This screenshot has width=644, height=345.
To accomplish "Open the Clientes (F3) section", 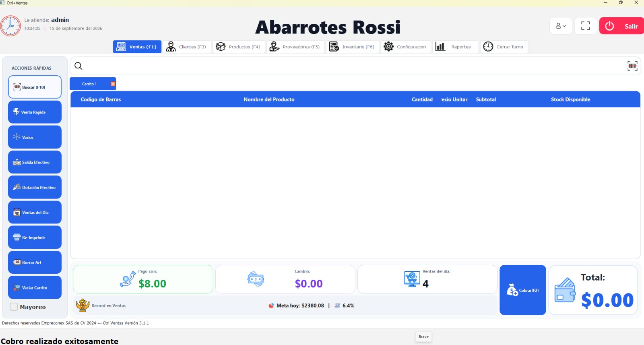I will [x=187, y=47].
